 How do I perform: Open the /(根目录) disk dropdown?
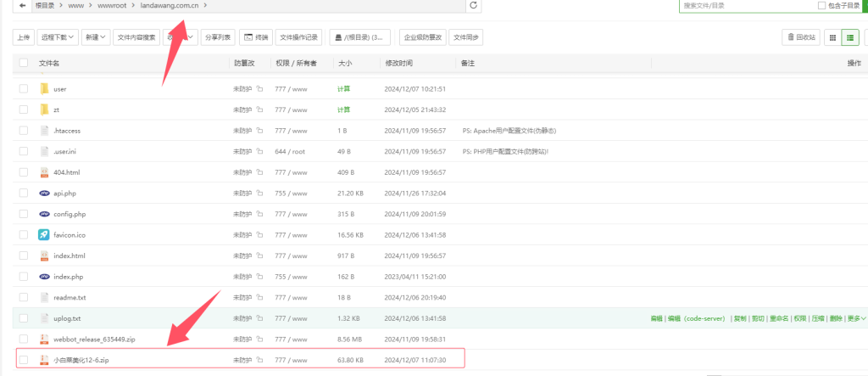tap(359, 37)
